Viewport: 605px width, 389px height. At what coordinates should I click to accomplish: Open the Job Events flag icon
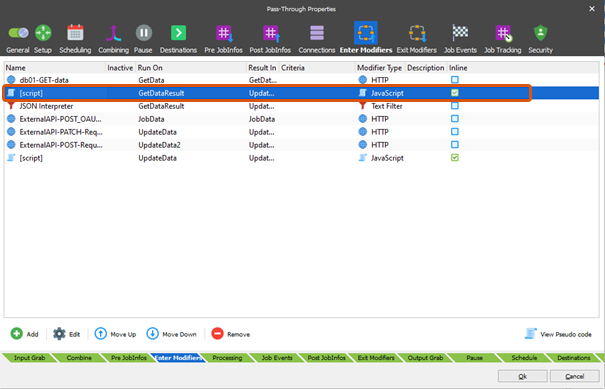460,33
